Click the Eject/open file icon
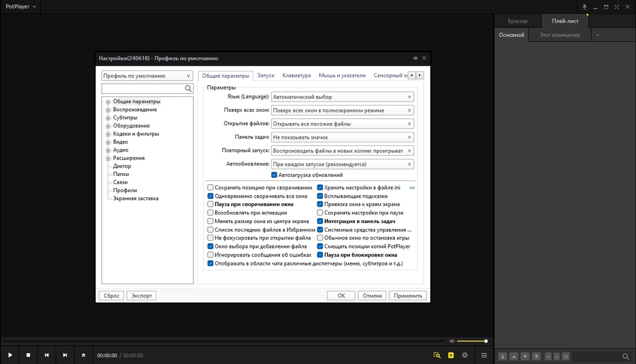Image resolution: width=636 pixels, height=364 pixels. coord(83,355)
